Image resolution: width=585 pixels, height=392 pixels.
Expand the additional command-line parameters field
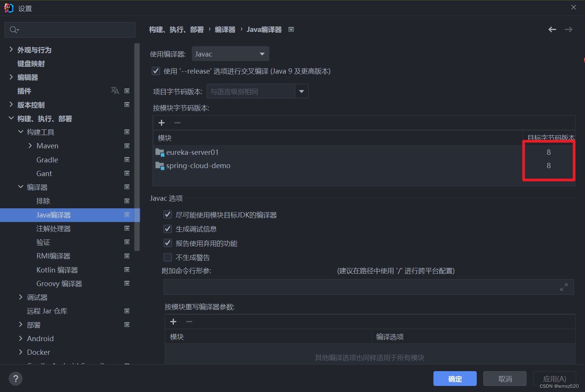click(x=564, y=287)
